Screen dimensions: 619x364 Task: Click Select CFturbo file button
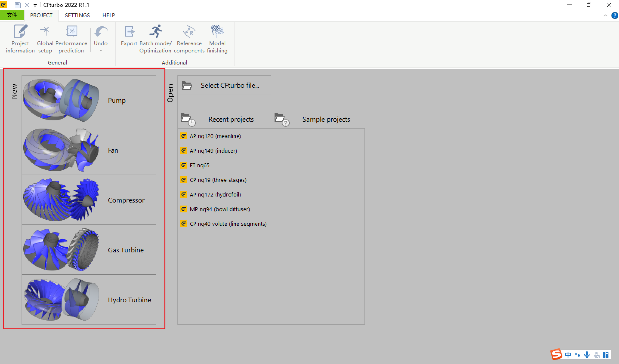(x=224, y=85)
